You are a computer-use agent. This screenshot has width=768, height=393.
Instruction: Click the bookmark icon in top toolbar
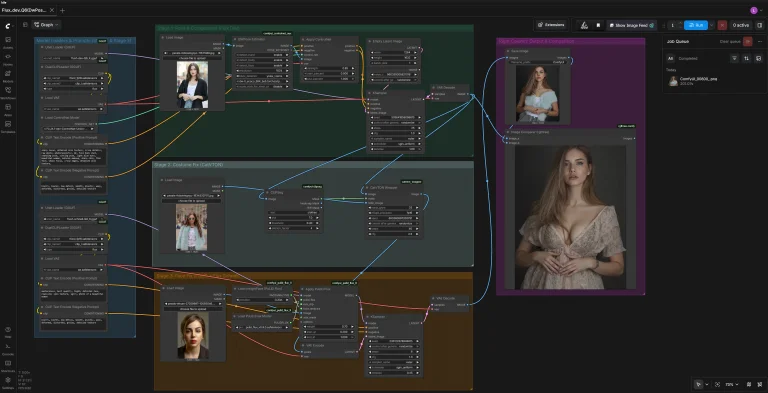click(598, 25)
